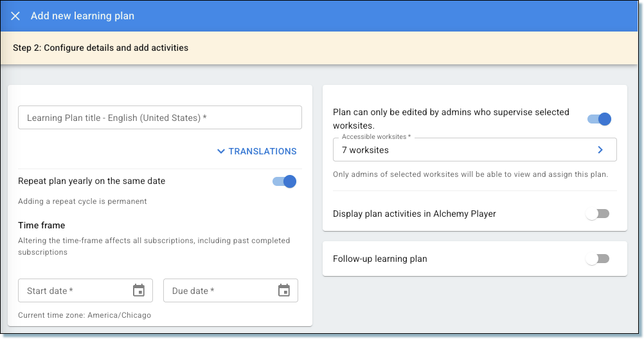
Task: Toggle Repeat plan yearly on the same date
Action: coord(284,181)
